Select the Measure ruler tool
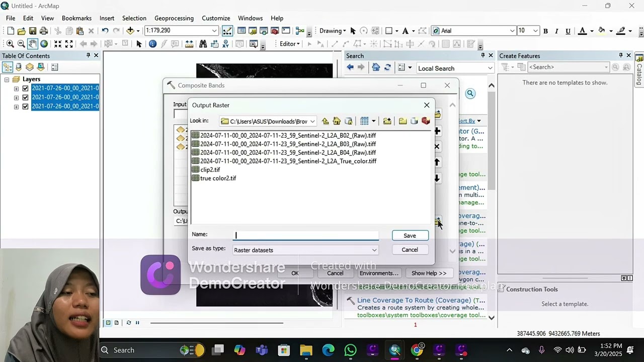 (189, 44)
